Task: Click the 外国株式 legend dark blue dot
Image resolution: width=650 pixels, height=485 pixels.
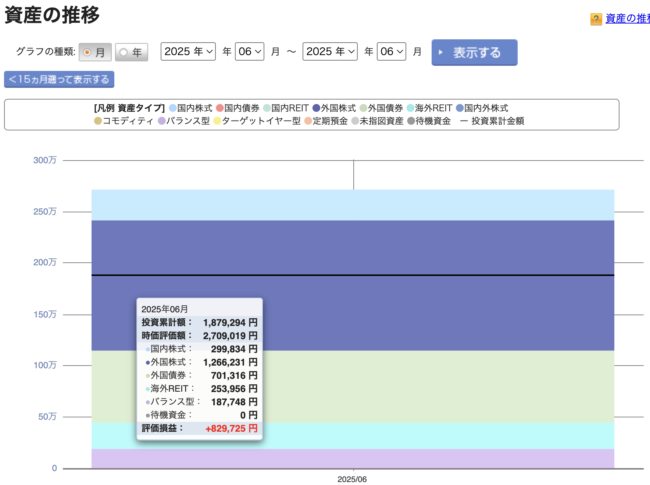Action: 317,108
